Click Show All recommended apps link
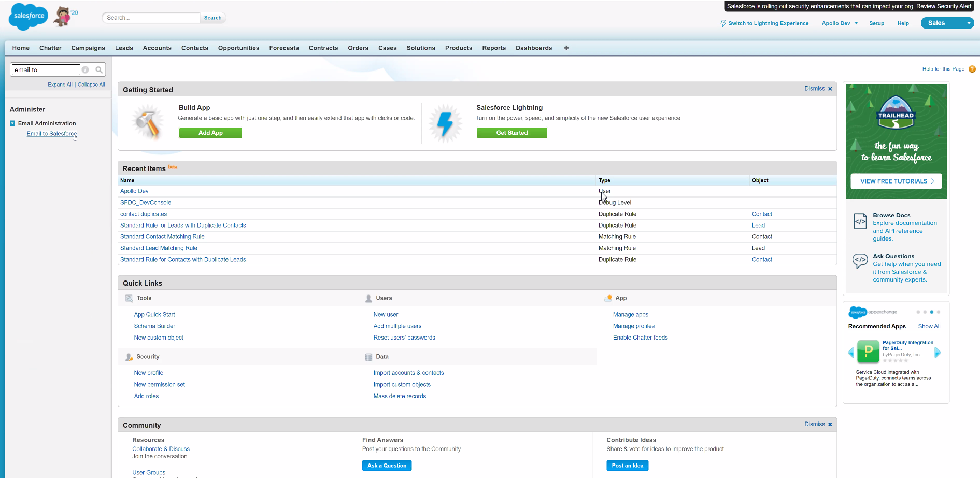 [929, 326]
